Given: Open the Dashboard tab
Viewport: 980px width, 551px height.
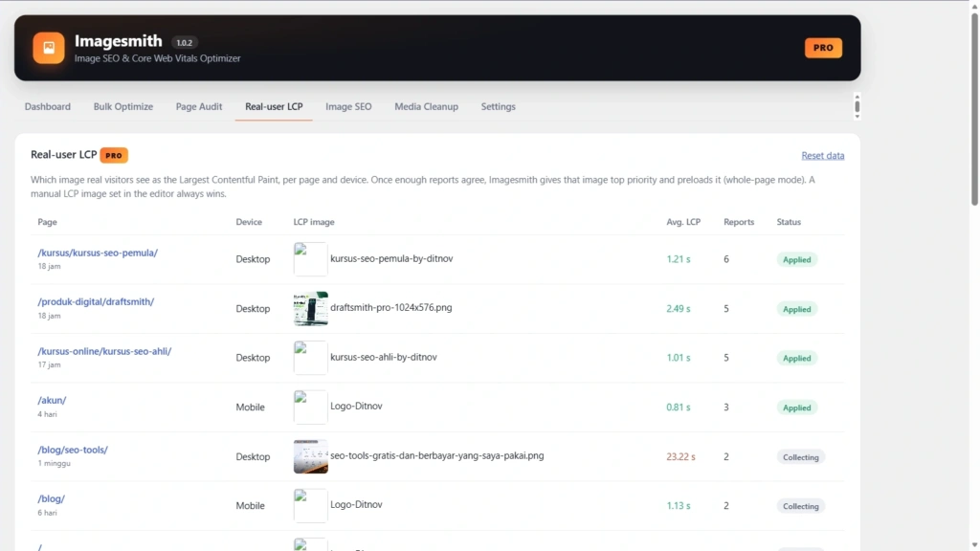Looking at the screenshot, I should [x=48, y=107].
